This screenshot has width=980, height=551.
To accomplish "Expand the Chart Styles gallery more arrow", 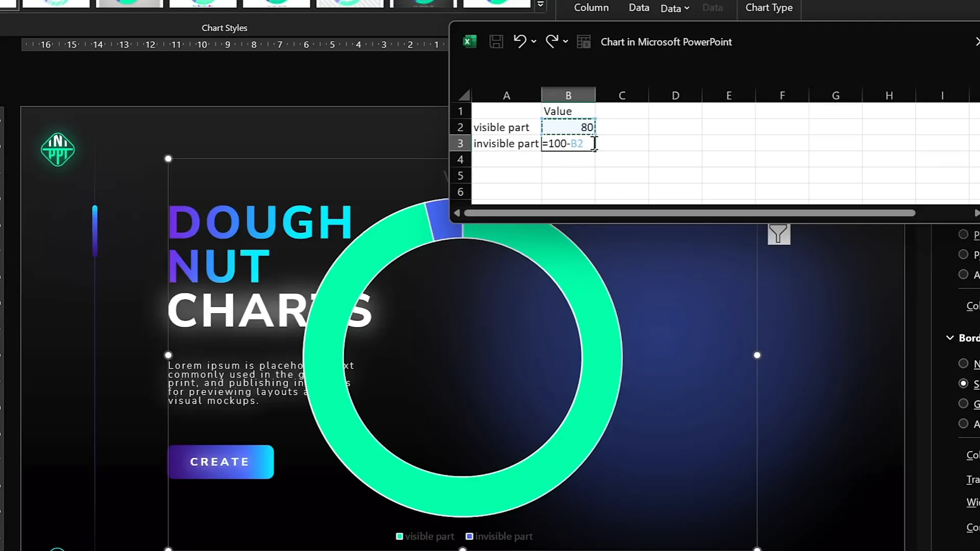I will [x=540, y=5].
